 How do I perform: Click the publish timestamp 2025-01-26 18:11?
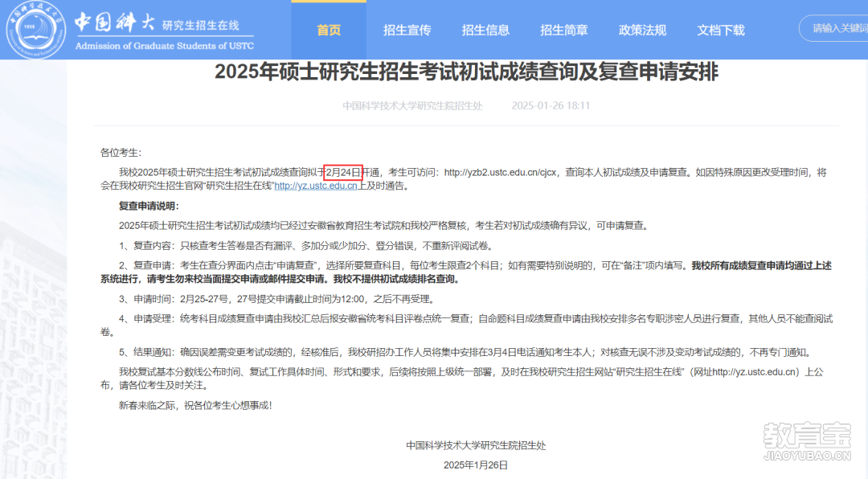pos(551,106)
